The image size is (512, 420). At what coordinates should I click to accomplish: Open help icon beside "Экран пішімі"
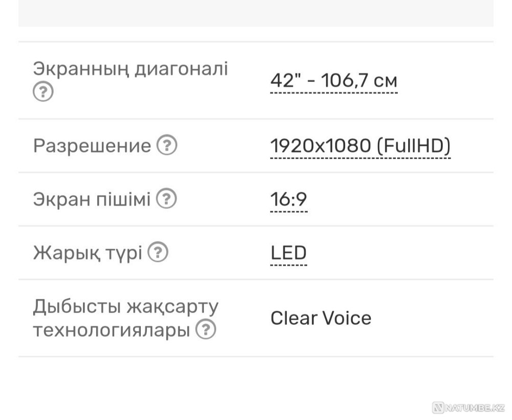(167, 199)
